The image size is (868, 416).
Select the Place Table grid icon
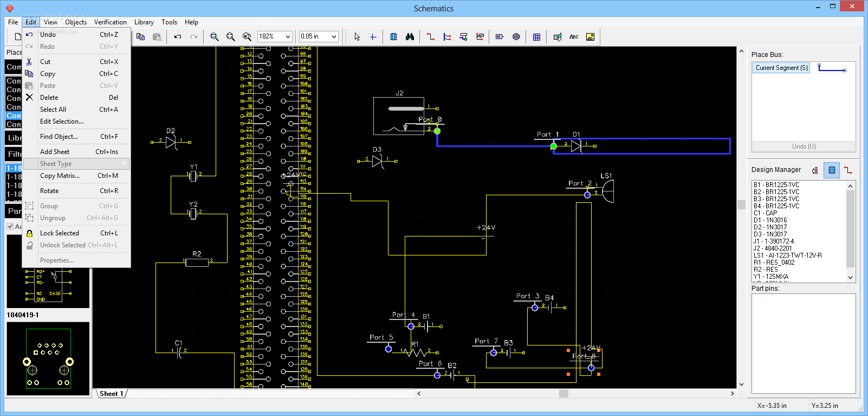point(536,37)
